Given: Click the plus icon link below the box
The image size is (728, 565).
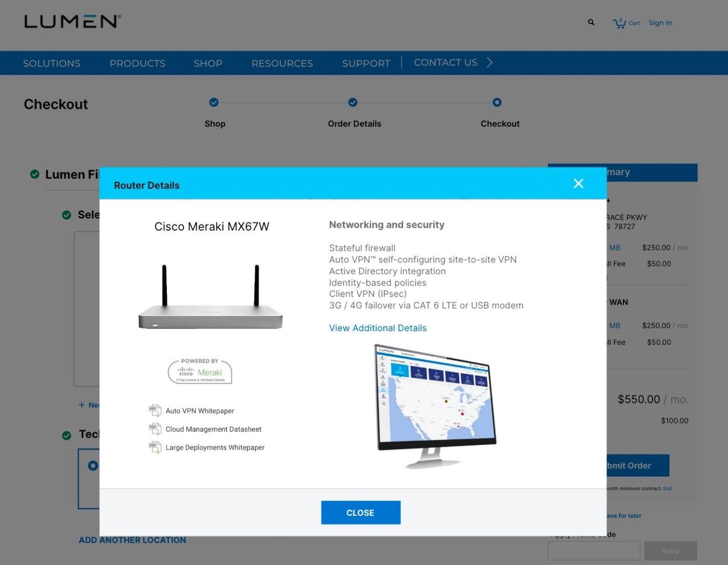Looking at the screenshot, I should pos(82,405).
